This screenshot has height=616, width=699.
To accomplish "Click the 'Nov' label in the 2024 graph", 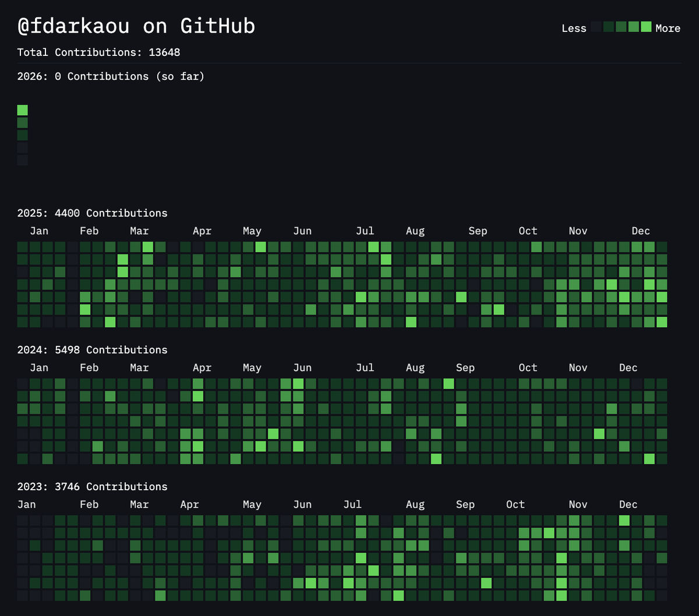I will pos(578,368).
